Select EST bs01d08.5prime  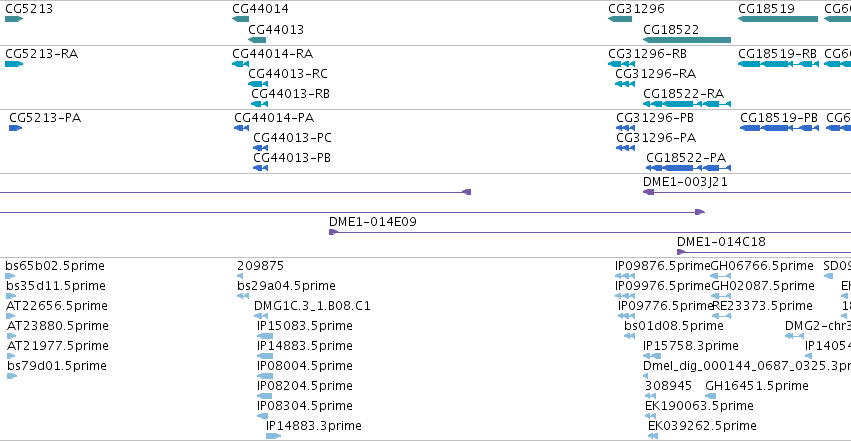coord(674,326)
